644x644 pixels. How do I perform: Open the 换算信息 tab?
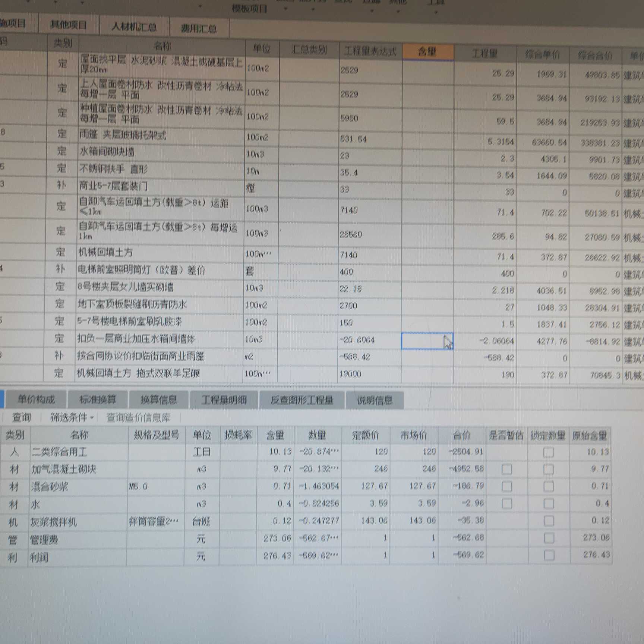pyautogui.click(x=159, y=400)
